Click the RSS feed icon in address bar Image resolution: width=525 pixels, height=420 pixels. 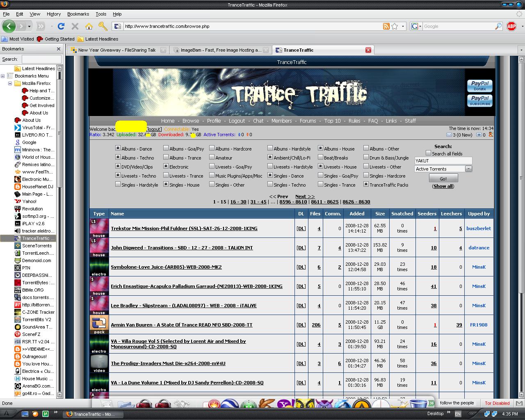[386, 26]
